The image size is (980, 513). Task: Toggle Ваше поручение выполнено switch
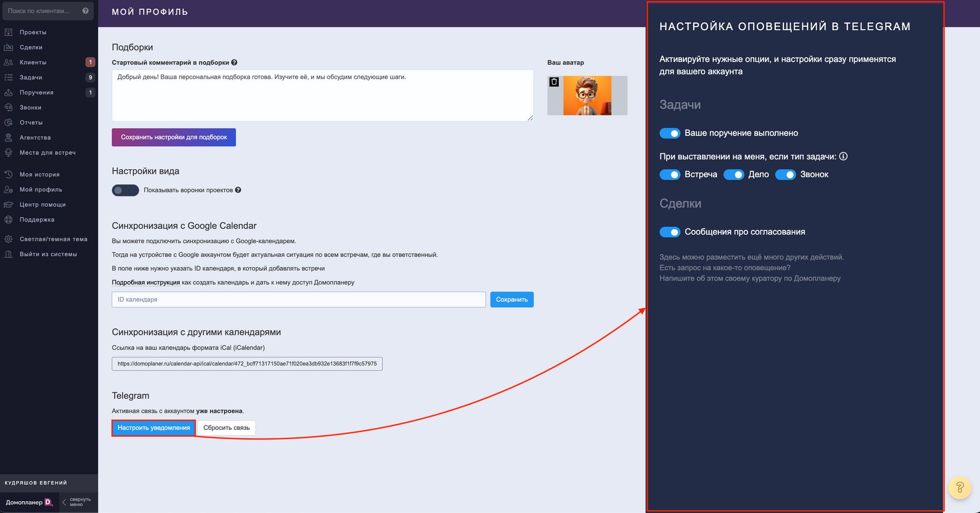[x=670, y=133]
